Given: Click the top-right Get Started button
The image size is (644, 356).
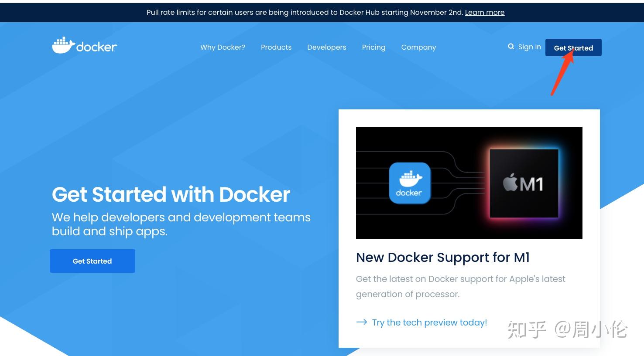Looking at the screenshot, I should pos(573,47).
